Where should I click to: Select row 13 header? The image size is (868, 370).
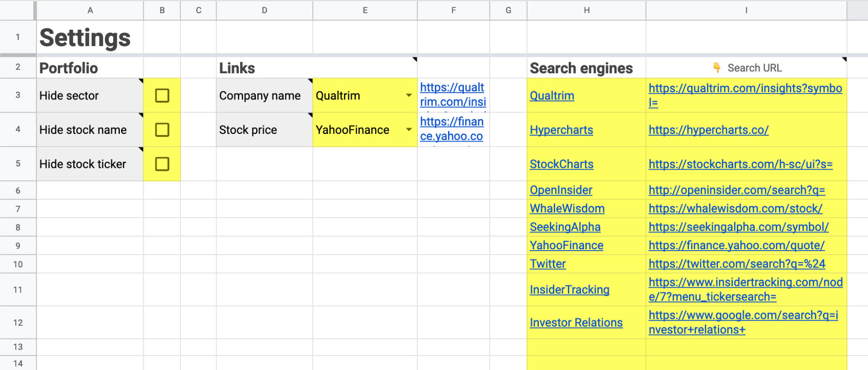(18, 347)
